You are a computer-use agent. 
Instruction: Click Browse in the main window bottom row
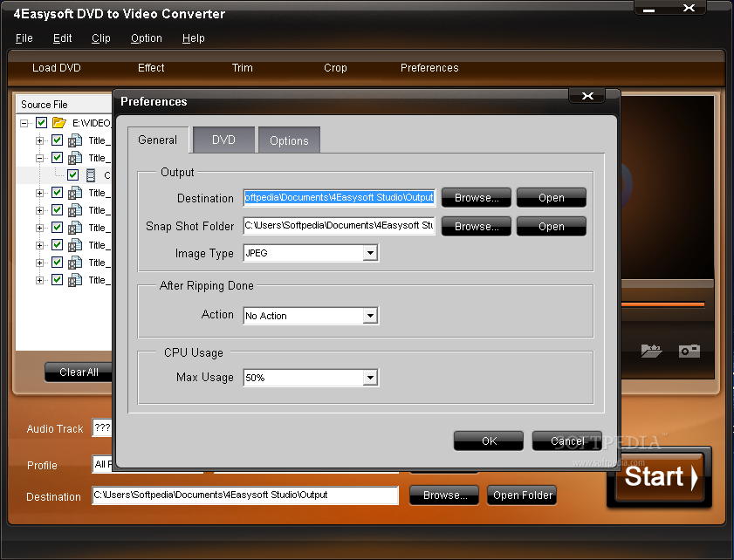tap(444, 495)
